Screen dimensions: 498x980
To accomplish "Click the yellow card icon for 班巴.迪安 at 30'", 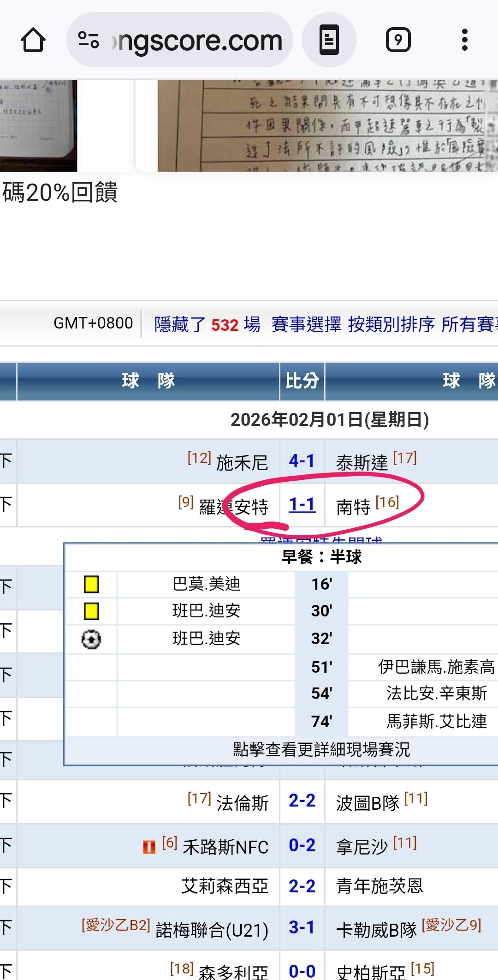I will point(91,612).
